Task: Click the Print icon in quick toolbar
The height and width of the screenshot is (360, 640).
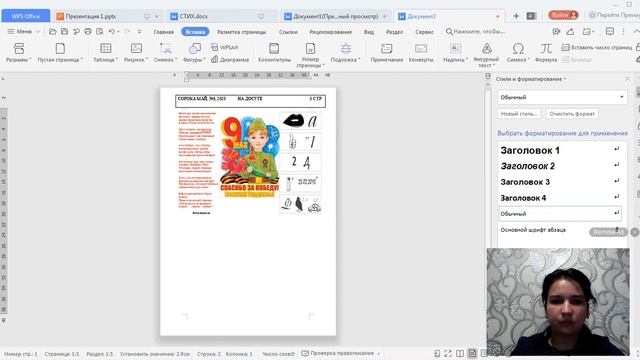Action: (88, 31)
